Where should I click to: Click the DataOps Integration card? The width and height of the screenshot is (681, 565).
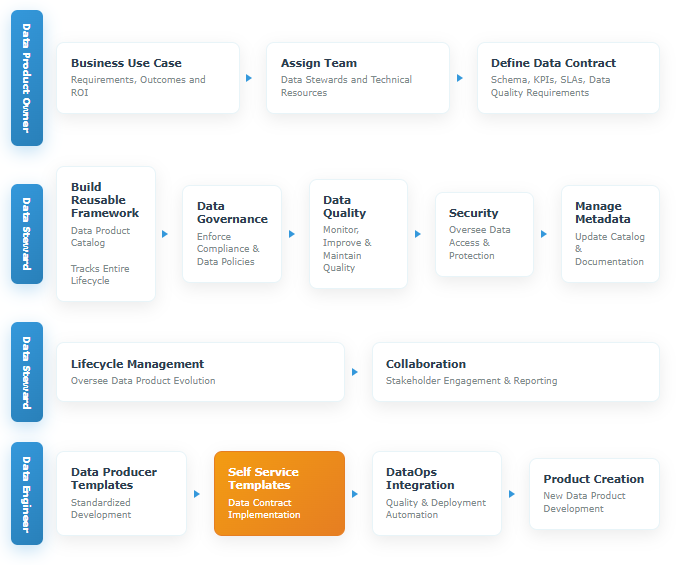pyautogui.click(x=437, y=493)
